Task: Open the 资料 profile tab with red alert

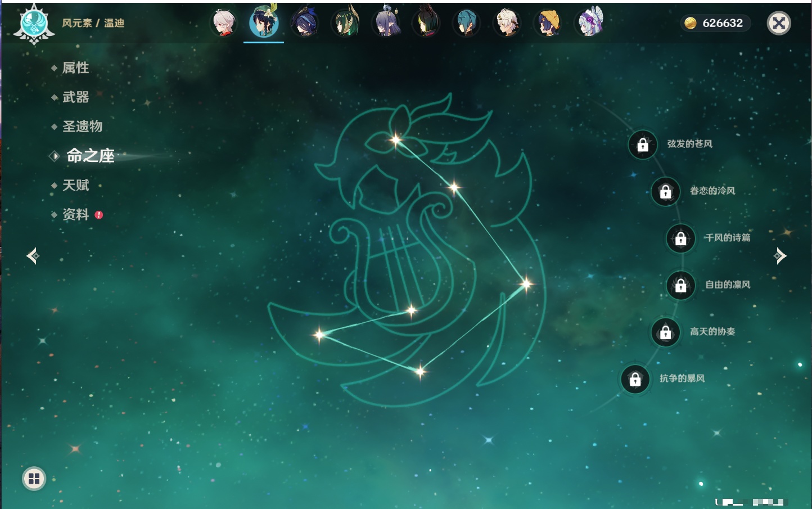Action: (x=75, y=214)
